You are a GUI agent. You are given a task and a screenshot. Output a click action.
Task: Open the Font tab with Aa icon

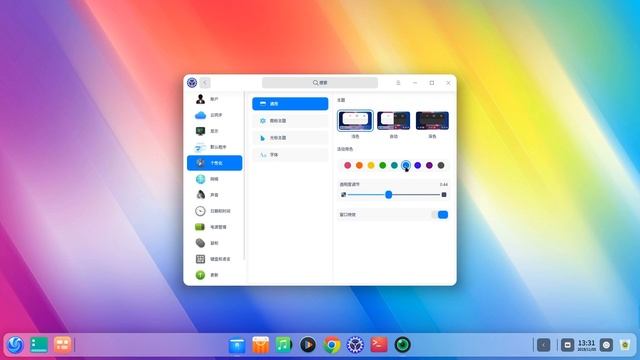(290, 155)
